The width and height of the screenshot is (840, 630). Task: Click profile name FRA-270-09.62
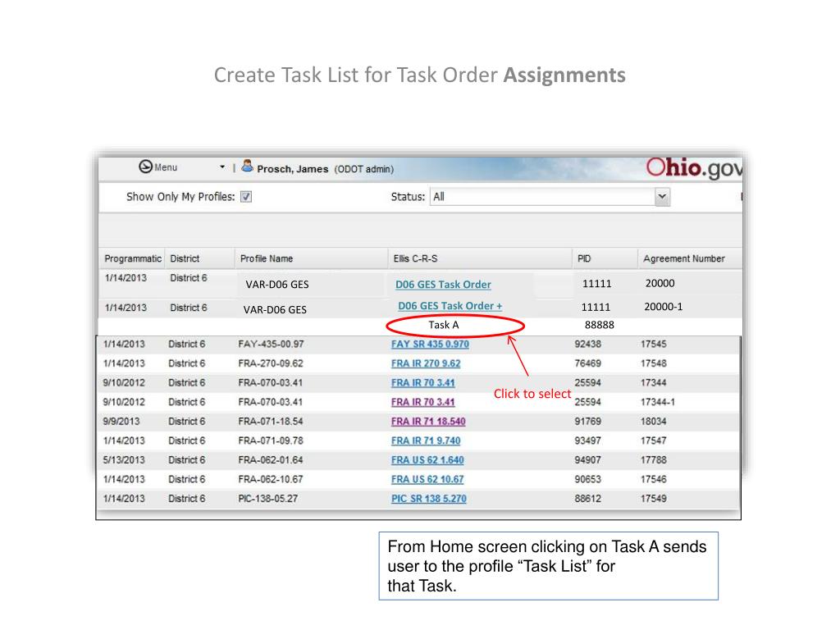271,363
